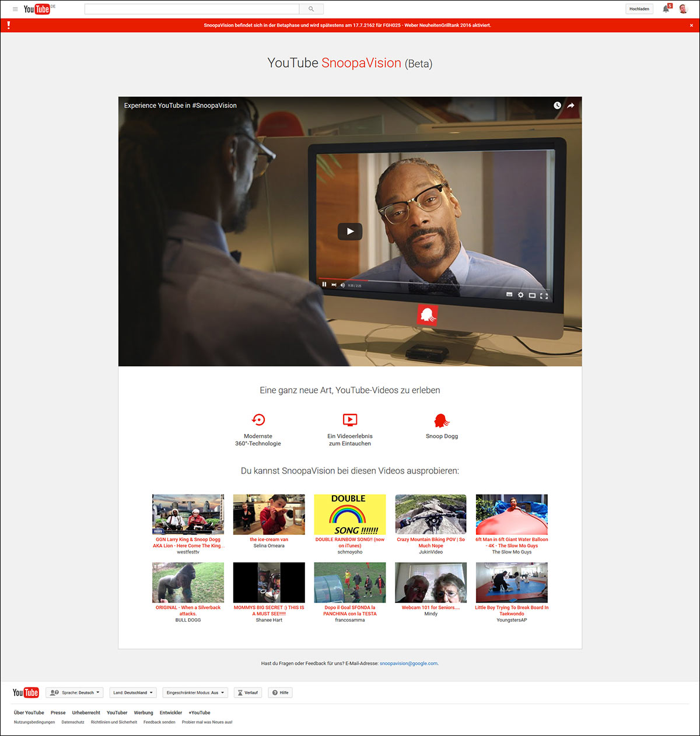
Task: Go to YouTube home via top logo
Action: point(37,9)
